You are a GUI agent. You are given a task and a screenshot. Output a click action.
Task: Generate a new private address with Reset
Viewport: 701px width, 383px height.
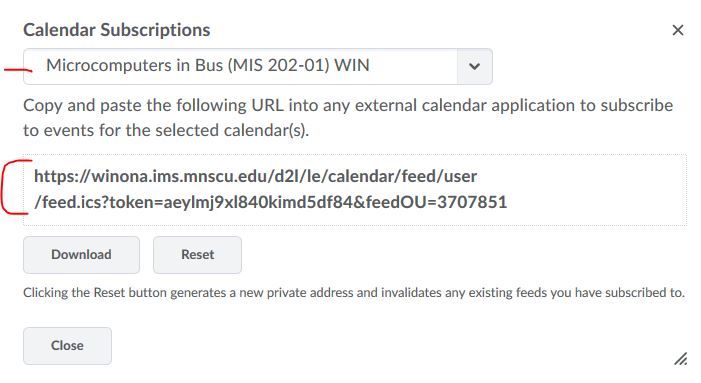[198, 255]
